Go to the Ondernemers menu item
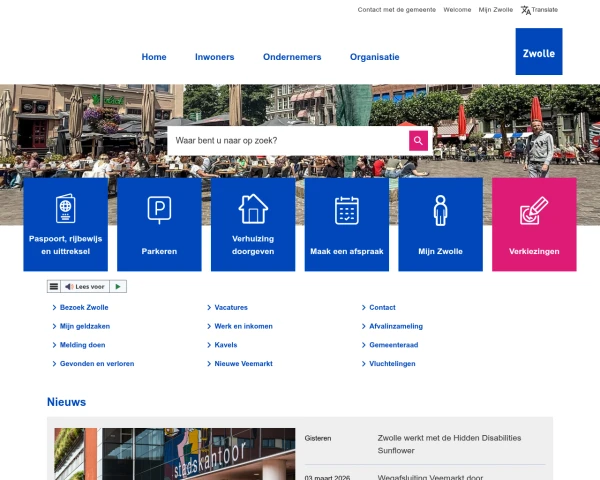Image resolution: width=600 pixels, height=480 pixels. click(x=292, y=57)
